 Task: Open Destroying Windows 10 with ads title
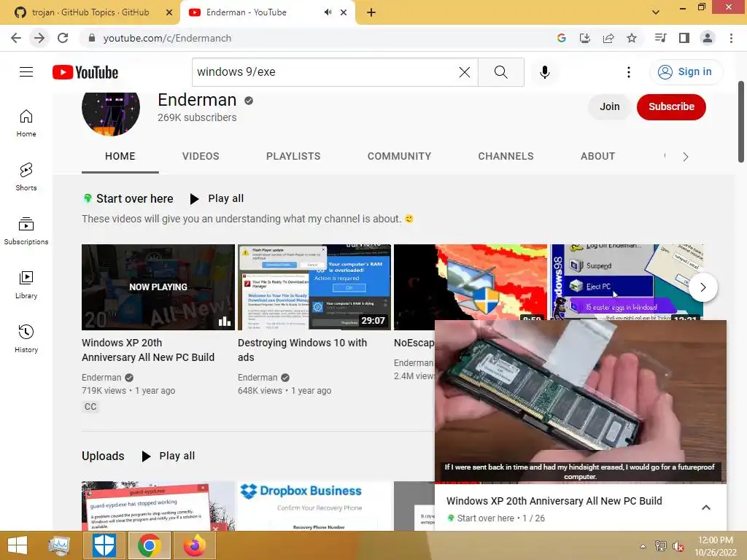pos(302,350)
